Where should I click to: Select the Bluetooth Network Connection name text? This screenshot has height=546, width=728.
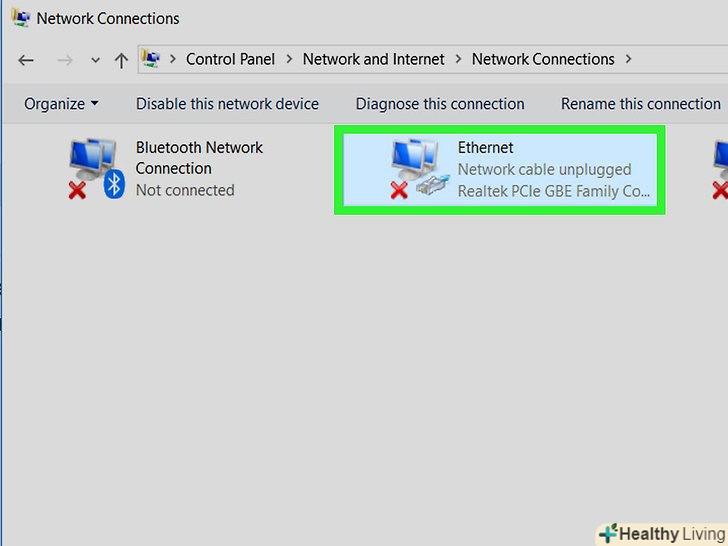coord(199,158)
